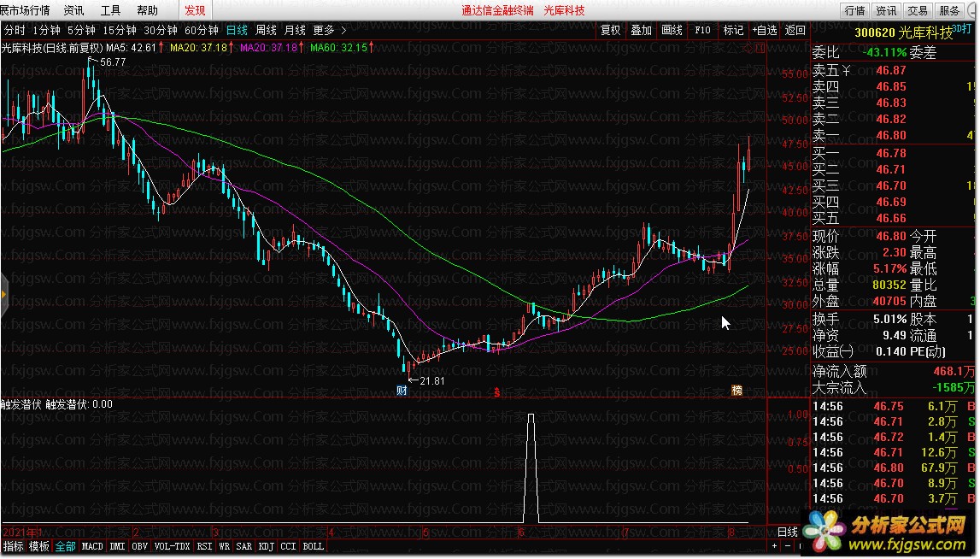This screenshot has width=980, height=559.
Task: Switch indicator to BOLL
Action: click(313, 546)
